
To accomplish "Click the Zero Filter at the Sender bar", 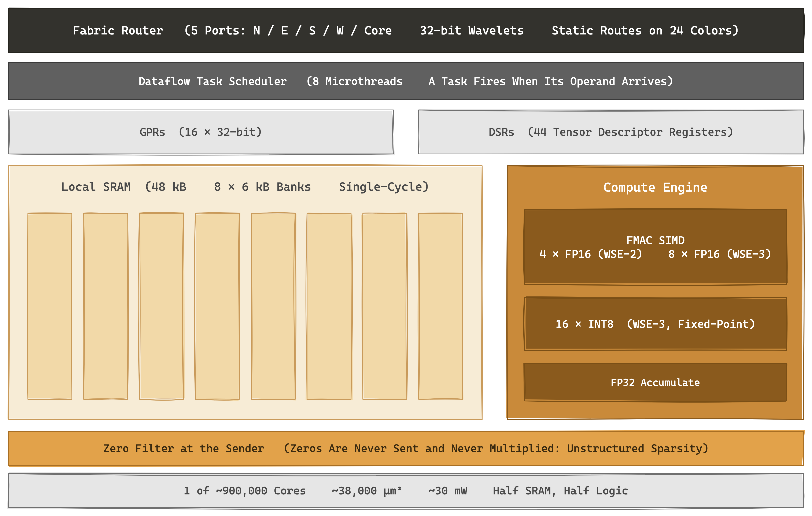I will pos(406,449).
